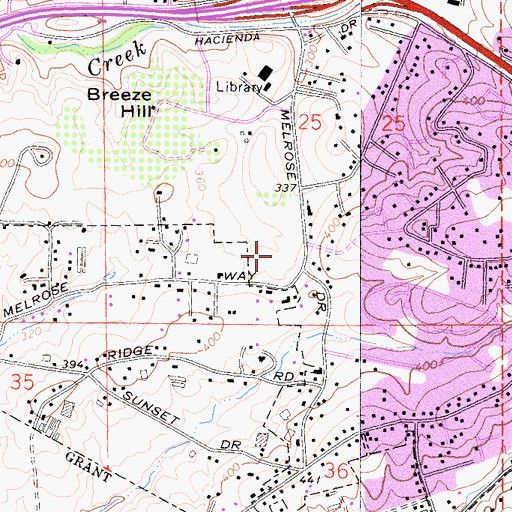The height and width of the screenshot is (512, 512).
Task: Click the red 25 inside pink area
Action: [394, 124]
